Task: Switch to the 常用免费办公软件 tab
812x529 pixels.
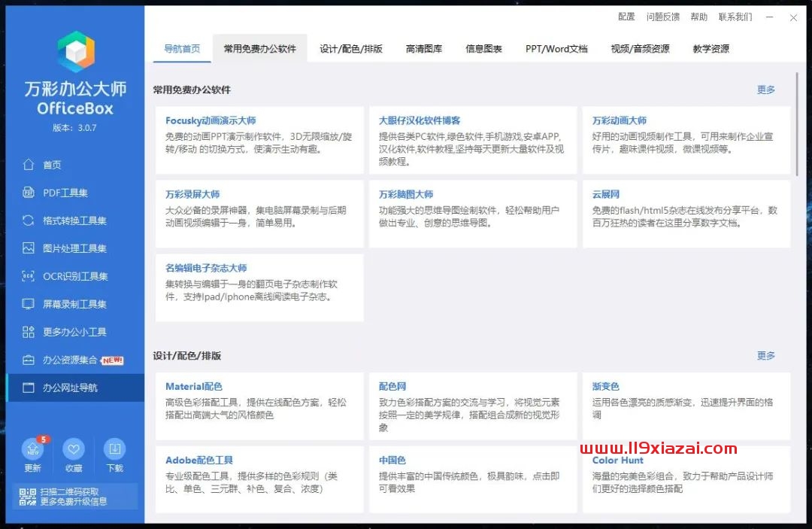Action: [260, 49]
